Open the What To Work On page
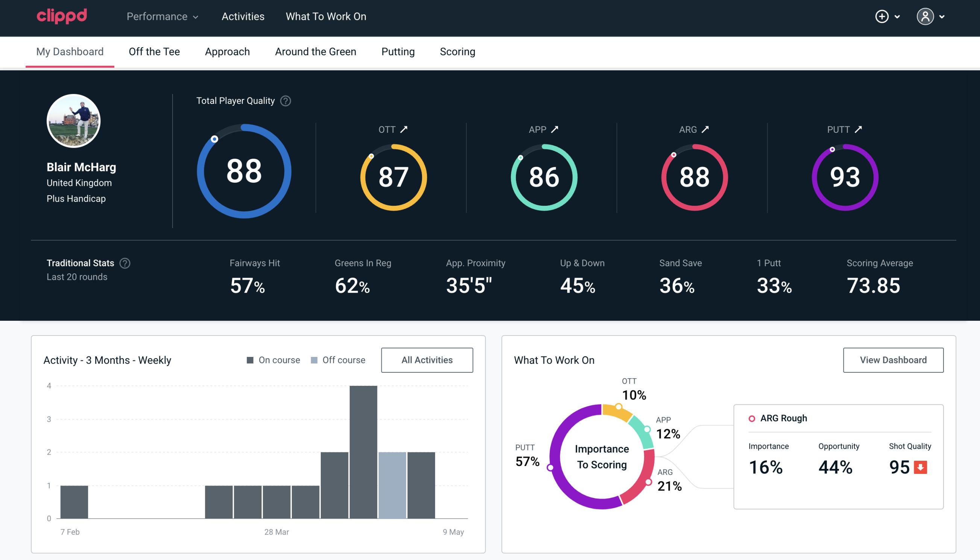The image size is (980, 560). pyautogui.click(x=326, y=16)
